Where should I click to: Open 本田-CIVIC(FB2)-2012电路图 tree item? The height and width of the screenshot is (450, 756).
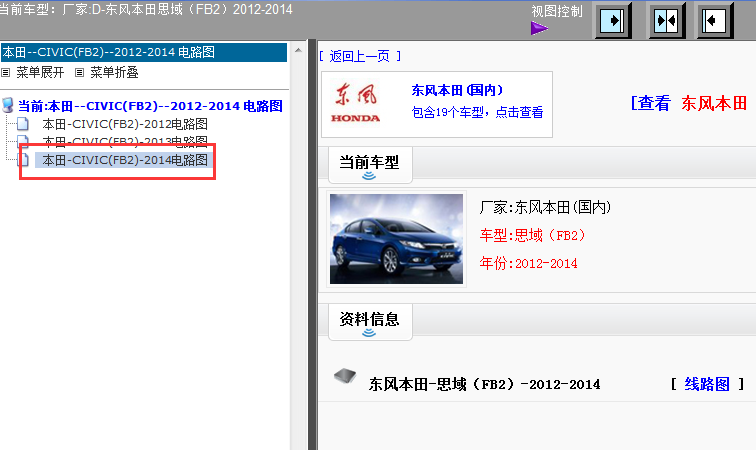125,124
